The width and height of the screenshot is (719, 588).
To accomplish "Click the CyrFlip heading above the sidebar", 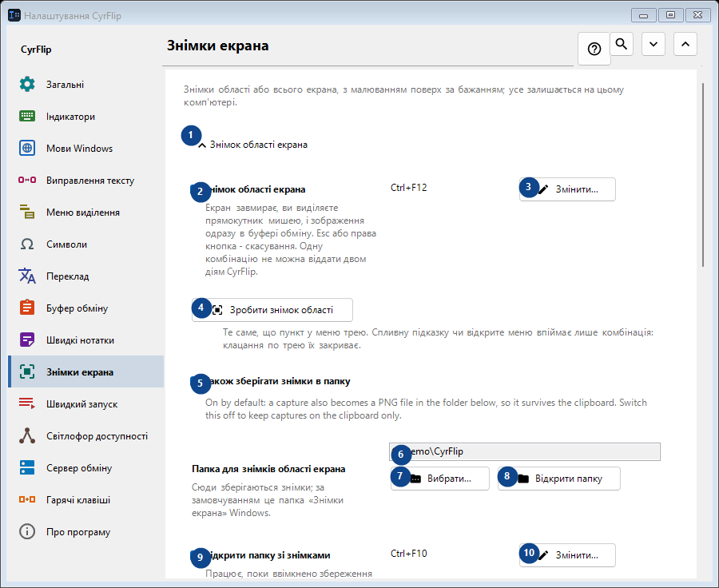I will point(36,50).
